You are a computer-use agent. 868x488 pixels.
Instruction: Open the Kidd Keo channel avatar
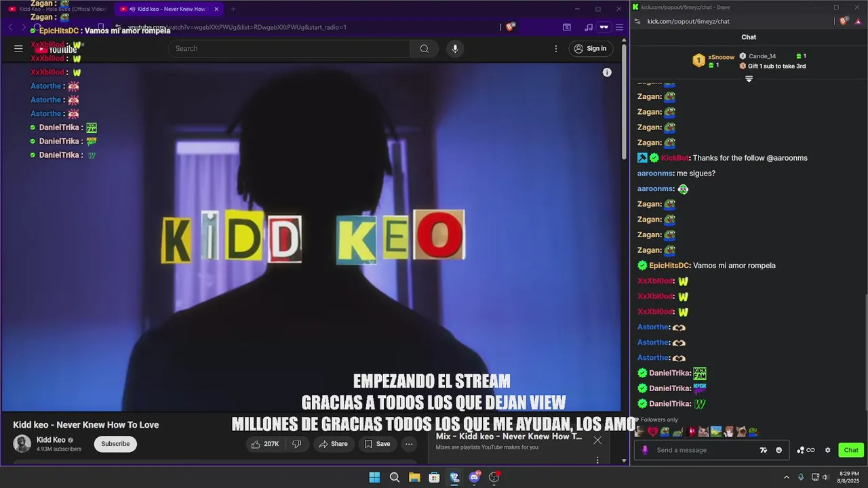22,444
